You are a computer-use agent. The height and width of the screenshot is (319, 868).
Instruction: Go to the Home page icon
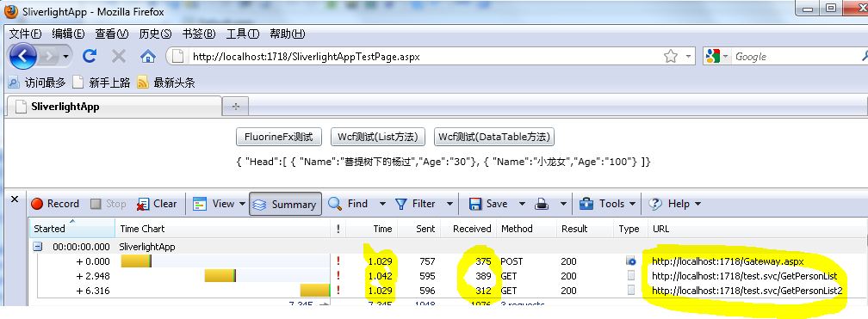pos(147,56)
